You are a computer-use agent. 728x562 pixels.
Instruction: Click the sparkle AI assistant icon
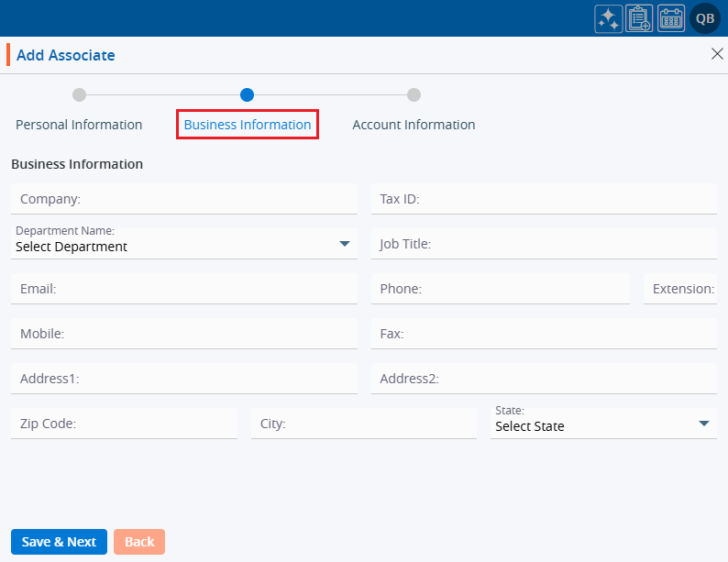608,18
